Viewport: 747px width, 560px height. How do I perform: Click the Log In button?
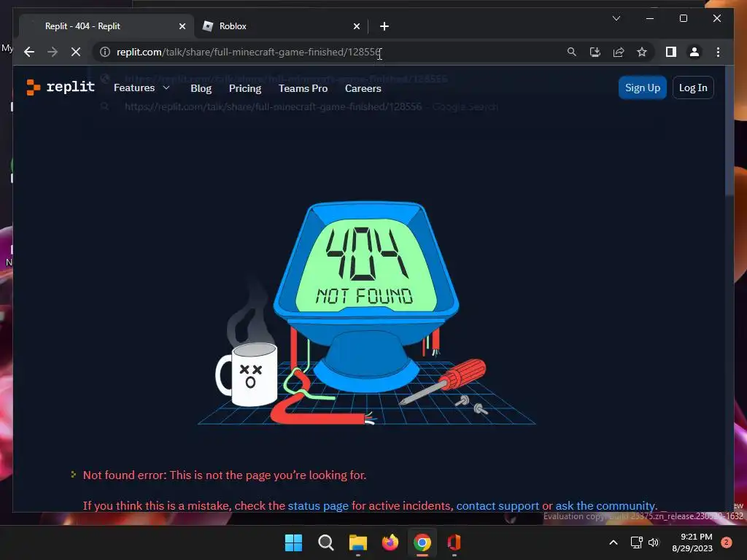(693, 87)
